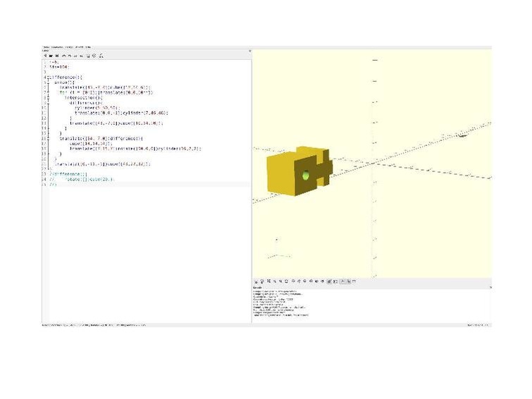This screenshot has height=399, width=532.
Task: Close the Editor panel with its corner button
Action: pos(249,51)
